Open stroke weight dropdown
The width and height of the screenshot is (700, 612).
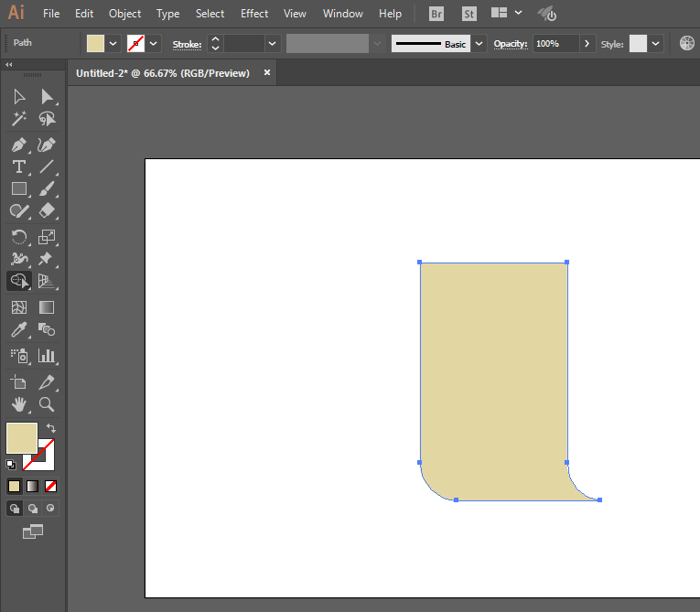[x=272, y=44]
